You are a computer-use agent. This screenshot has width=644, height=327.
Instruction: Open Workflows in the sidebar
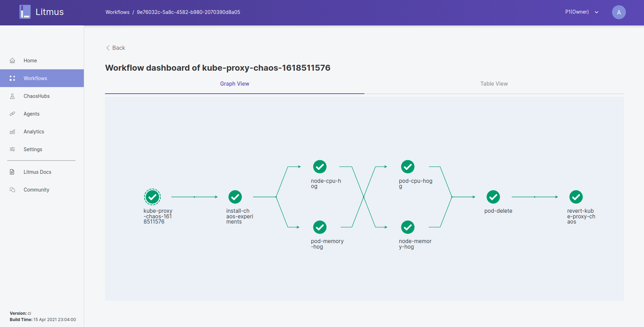pyautogui.click(x=42, y=78)
